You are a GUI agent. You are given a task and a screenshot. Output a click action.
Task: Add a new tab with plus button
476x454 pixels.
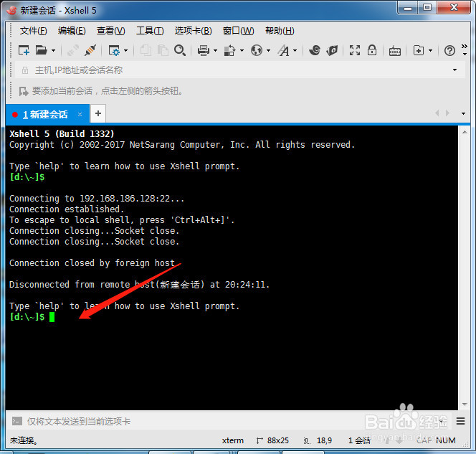coord(98,113)
